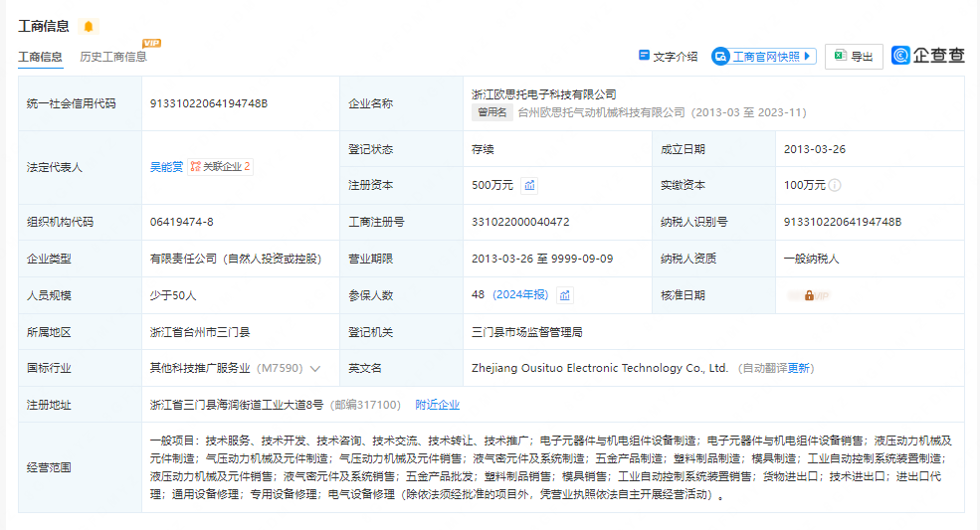Image resolution: width=980 pixels, height=530 pixels.
Task: Expand the 国标行业 chevron dropdown
Action: (315, 368)
